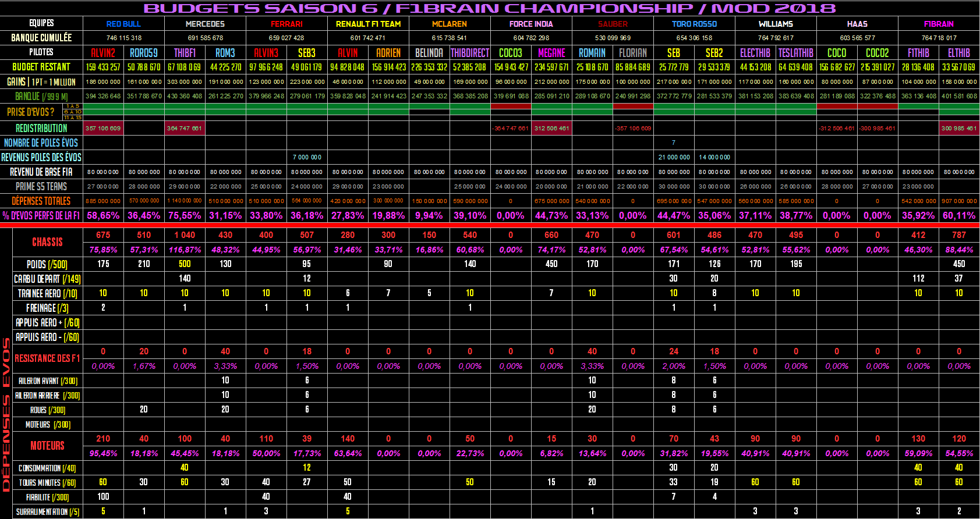
Task: Select the banque cumulée value 746 115 318
Action: click(x=123, y=38)
